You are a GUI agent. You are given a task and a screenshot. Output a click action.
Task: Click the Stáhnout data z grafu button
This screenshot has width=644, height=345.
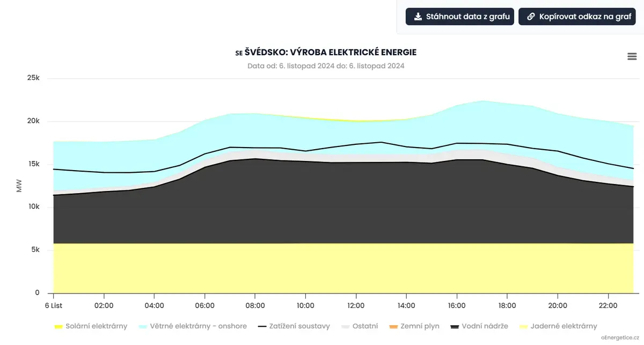(460, 17)
